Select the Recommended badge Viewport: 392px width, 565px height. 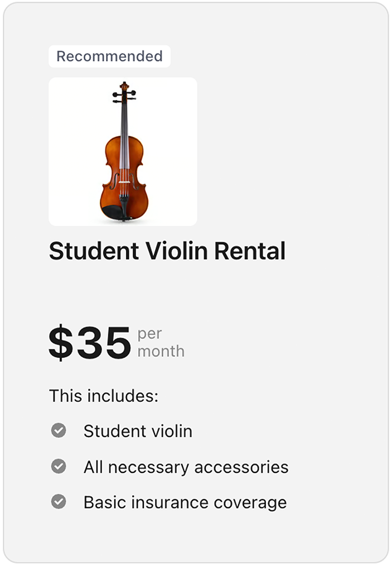tap(109, 56)
